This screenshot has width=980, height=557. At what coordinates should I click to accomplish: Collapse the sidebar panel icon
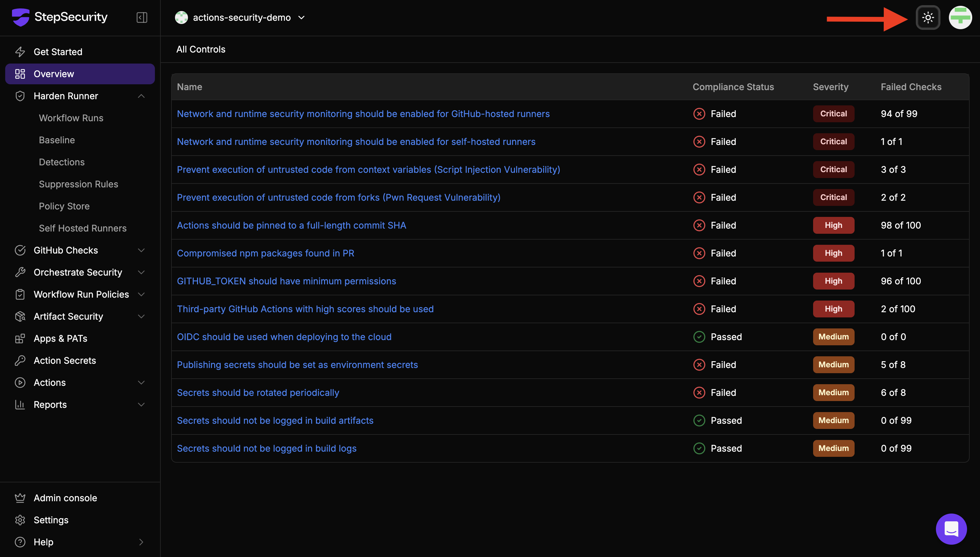coord(142,18)
